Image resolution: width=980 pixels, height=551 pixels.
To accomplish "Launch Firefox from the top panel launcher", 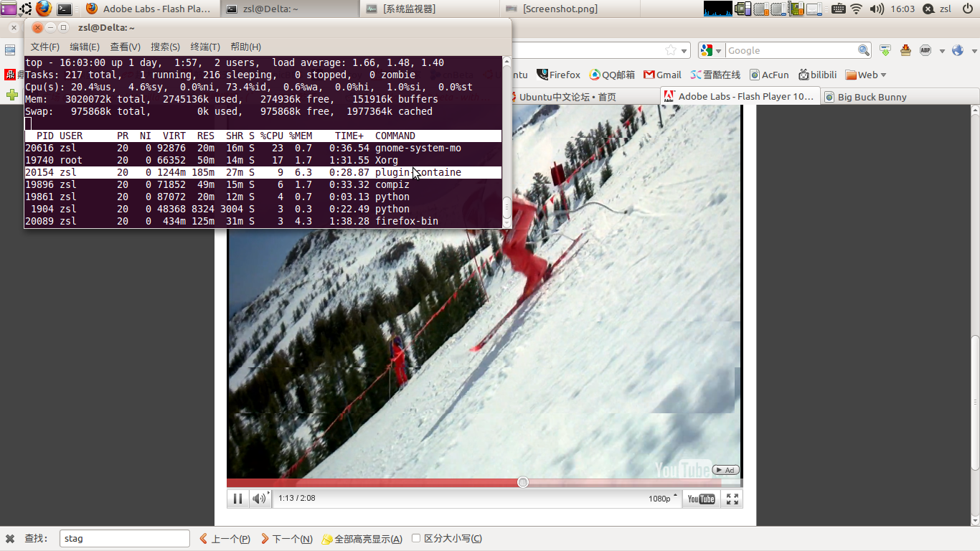I will pos(44,9).
